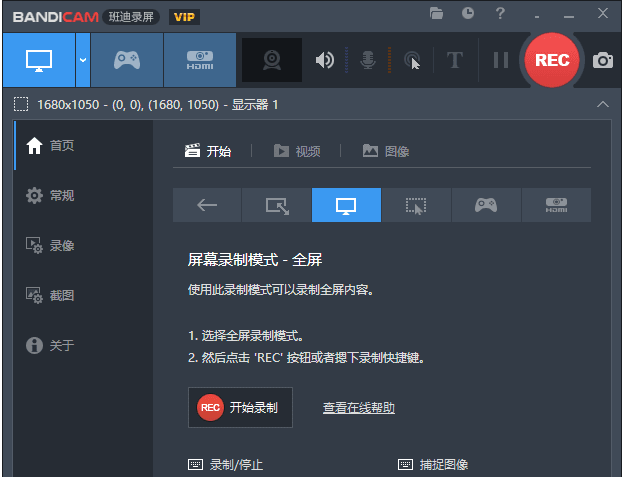Click back arrow mode button

[207, 205]
